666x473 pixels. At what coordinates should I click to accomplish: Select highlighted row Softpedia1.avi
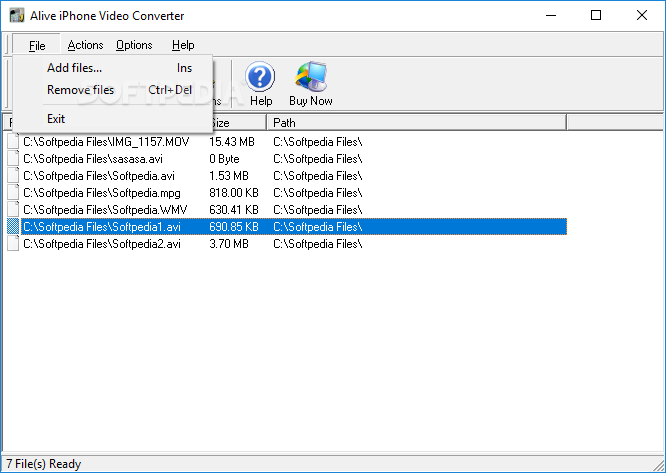point(287,227)
